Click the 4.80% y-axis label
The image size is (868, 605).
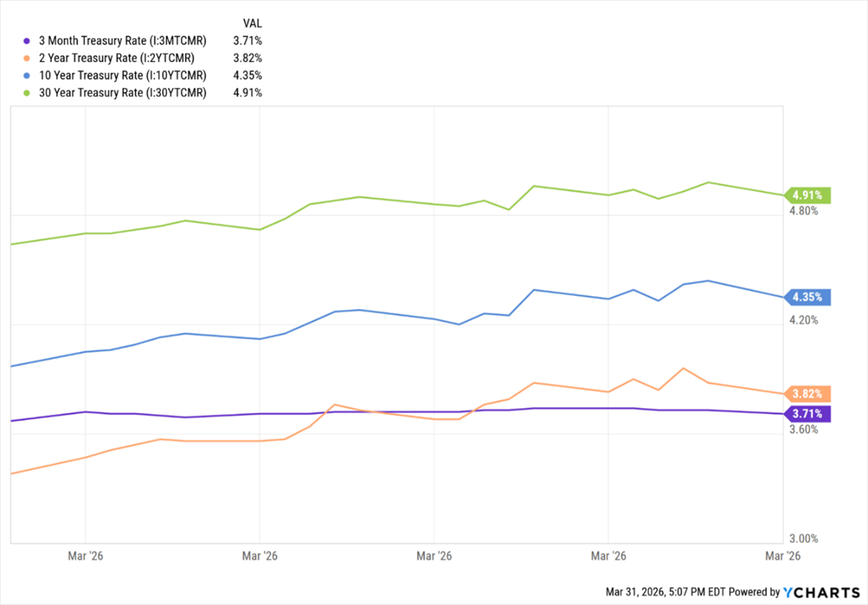click(x=804, y=211)
